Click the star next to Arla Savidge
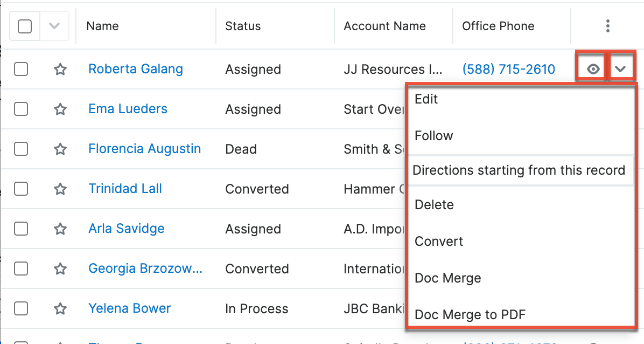Screen dimensions: 644x344 tap(60, 229)
